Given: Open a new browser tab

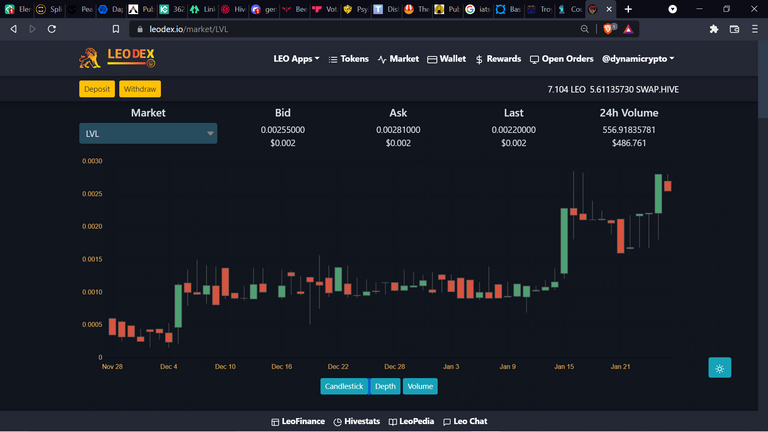Looking at the screenshot, I should (x=628, y=9).
